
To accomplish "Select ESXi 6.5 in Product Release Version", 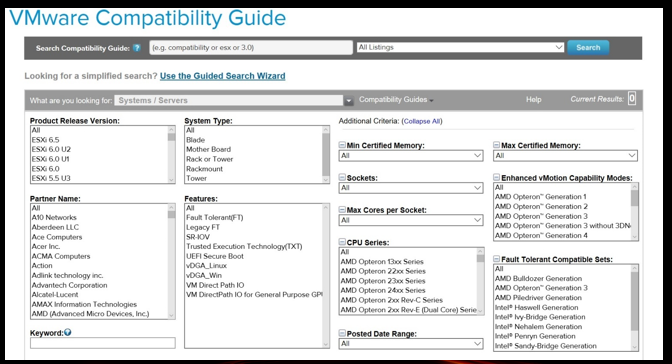I will [x=45, y=140].
